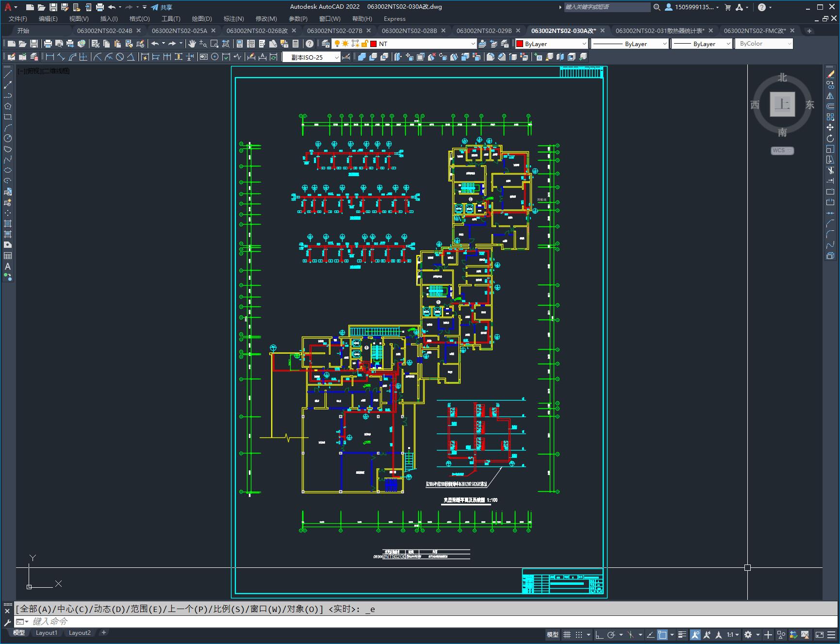The width and height of the screenshot is (840, 644).
Task: Expand annotation scale 1:1 dropdown
Action: point(733,634)
